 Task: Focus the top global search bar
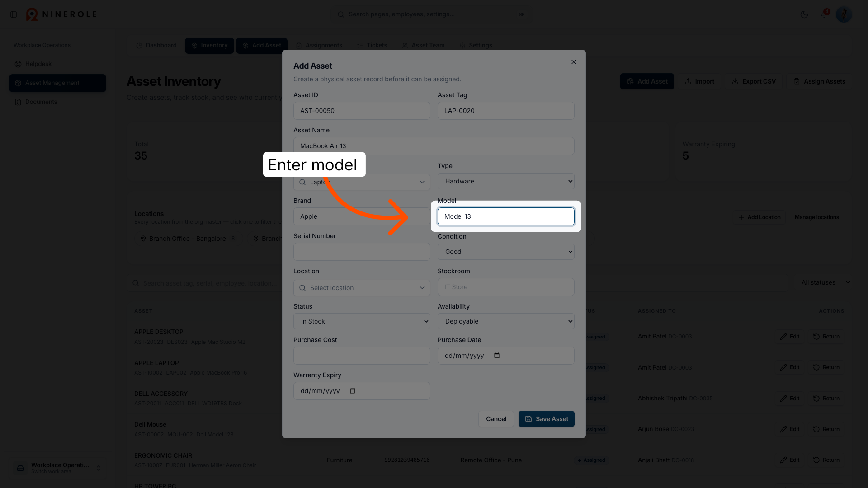pyautogui.click(x=432, y=14)
